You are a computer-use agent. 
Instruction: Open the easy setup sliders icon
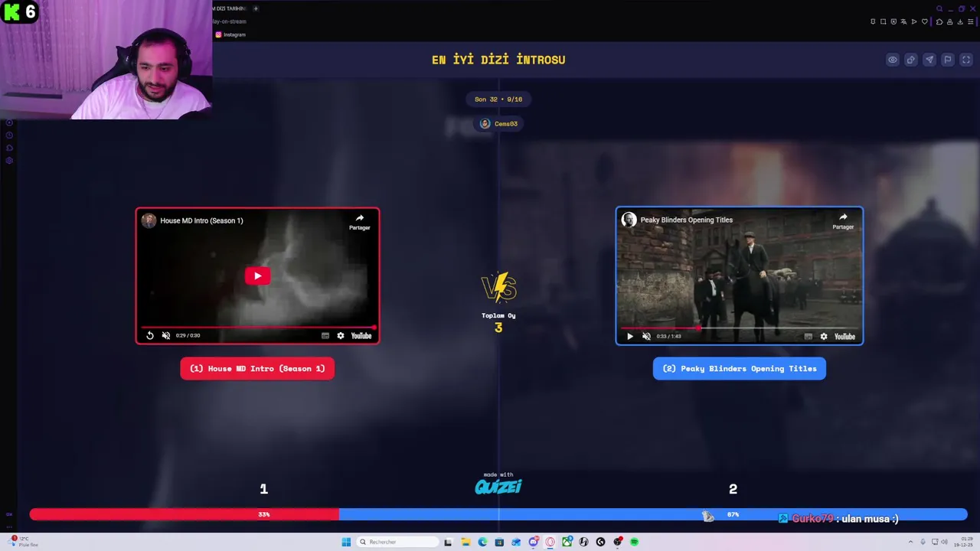[971, 21]
